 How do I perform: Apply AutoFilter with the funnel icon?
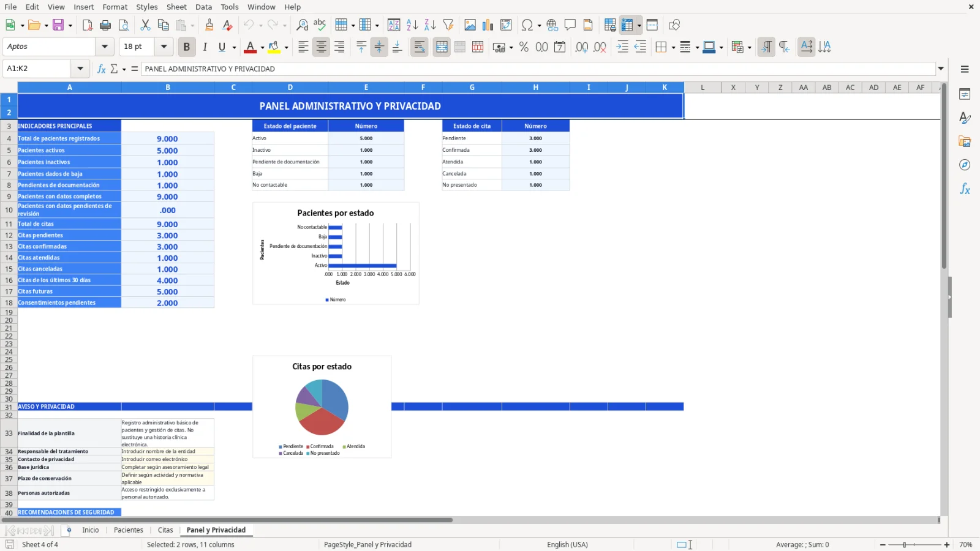click(448, 25)
